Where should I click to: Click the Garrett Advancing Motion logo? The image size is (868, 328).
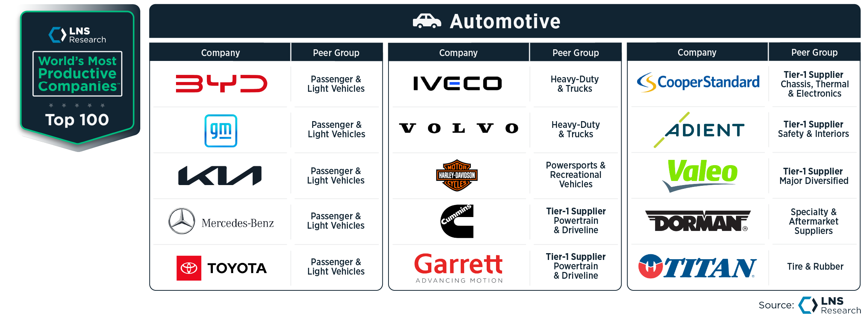(x=459, y=268)
